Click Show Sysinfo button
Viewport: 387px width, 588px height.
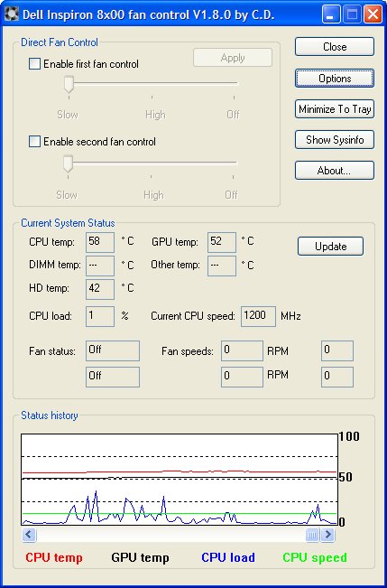tap(335, 140)
